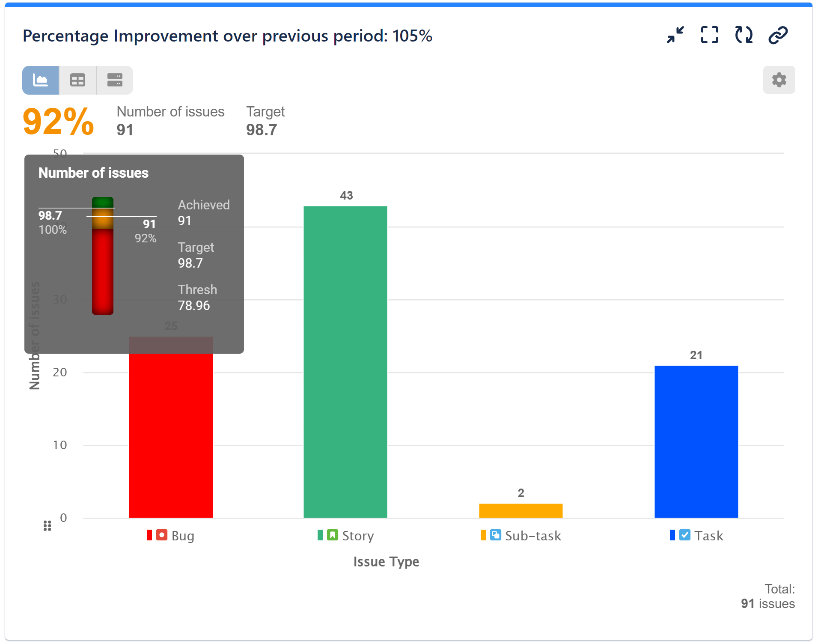
Task: Copy the gadget link
Action: (778, 35)
